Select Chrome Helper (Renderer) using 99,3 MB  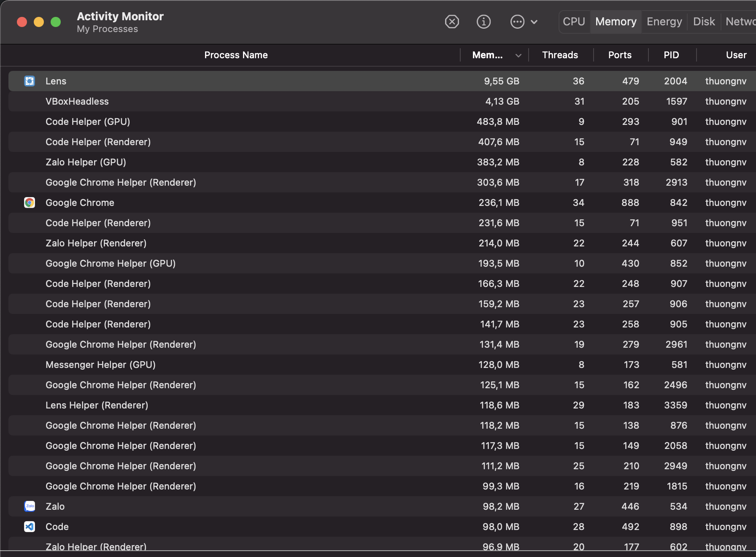click(x=382, y=486)
